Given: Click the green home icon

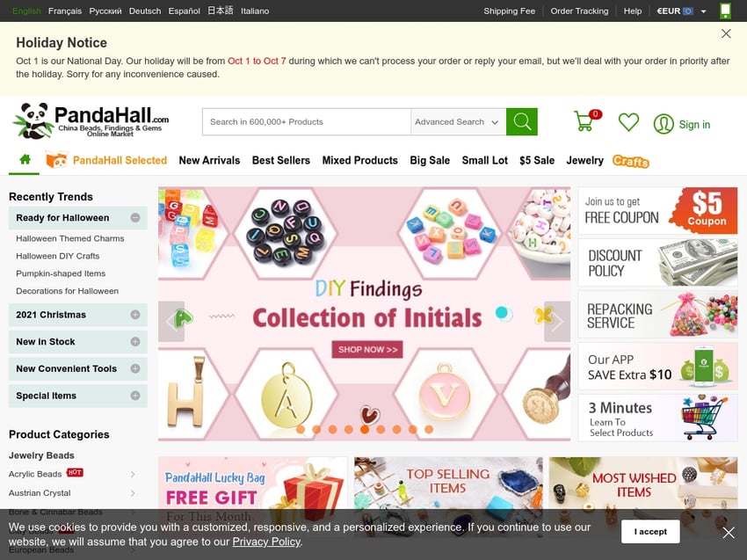Looking at the screenshot, I should pos(25,159).
